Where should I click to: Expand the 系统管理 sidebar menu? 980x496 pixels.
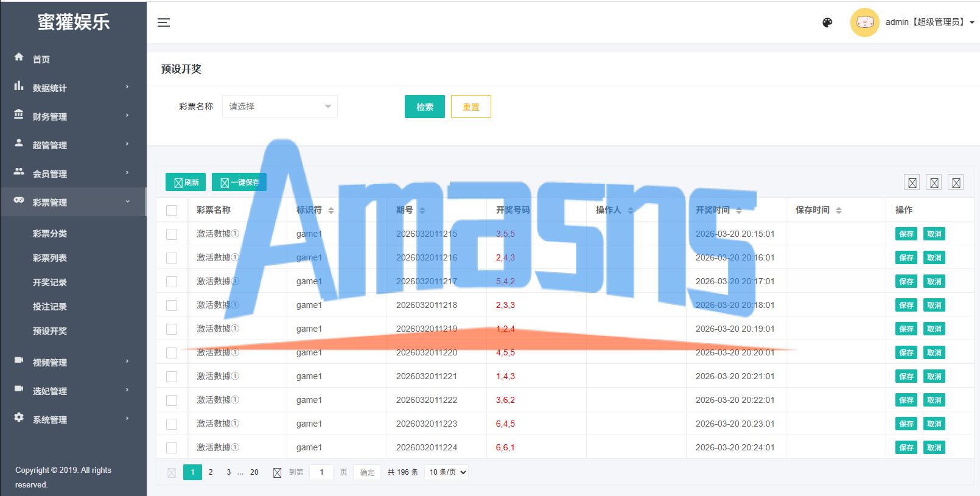point(73,419)
